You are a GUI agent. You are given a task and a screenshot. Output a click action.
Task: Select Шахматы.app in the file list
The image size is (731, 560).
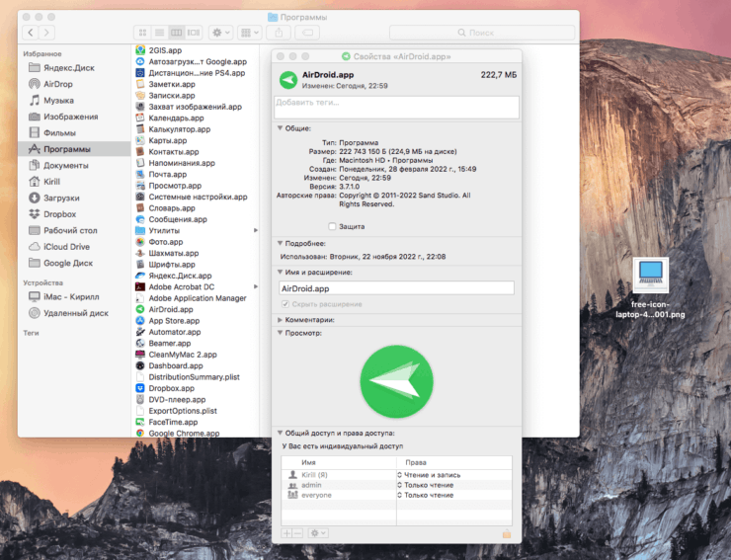point(174,253)
